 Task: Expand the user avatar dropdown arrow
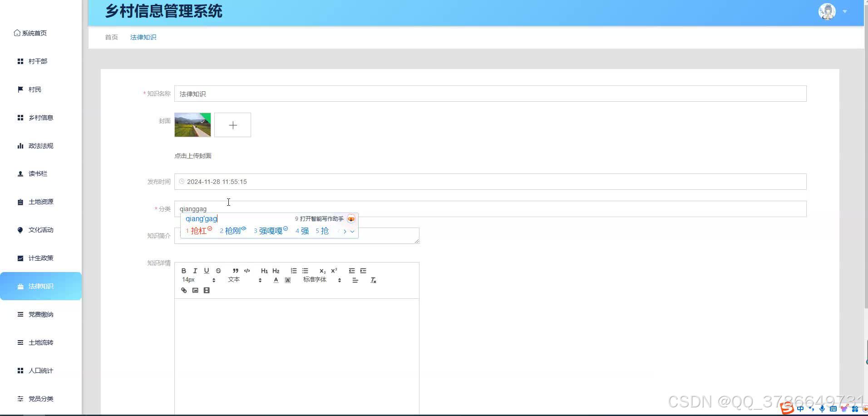(845, 11)
